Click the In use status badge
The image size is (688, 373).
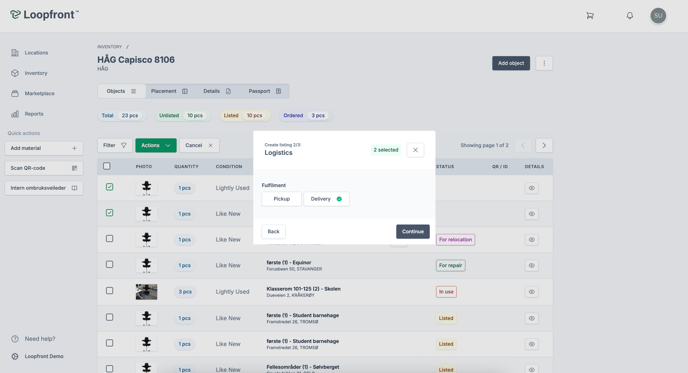tap(446, 292)
